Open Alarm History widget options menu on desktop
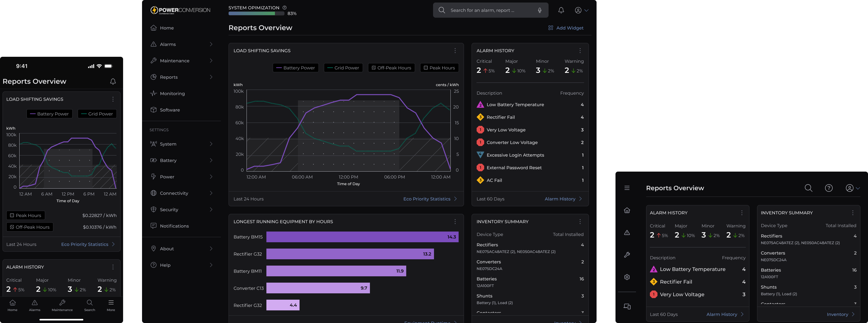Viewport: 868px width, 323px height. pos(580,50)
